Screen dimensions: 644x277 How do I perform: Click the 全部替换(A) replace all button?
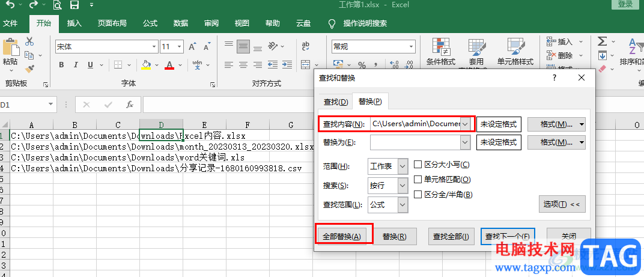pos(342,237)
